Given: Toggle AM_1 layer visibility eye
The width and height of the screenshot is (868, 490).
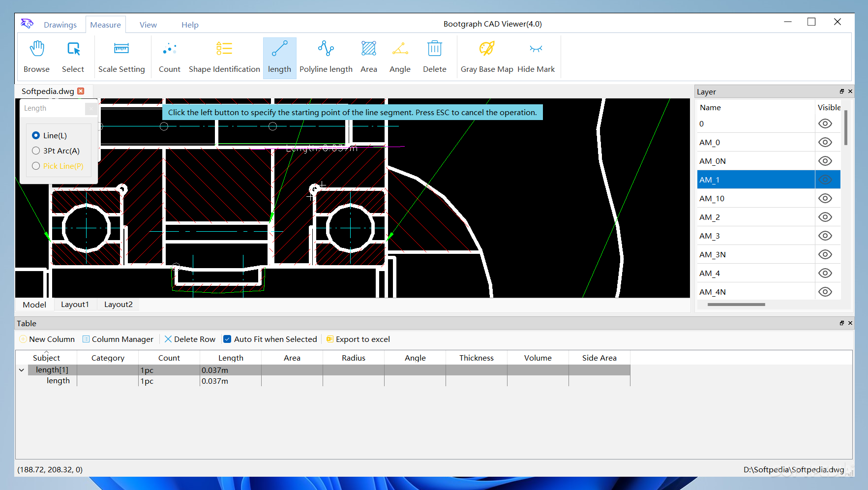Looking at the screenshot, I should (x=825, y=180).
